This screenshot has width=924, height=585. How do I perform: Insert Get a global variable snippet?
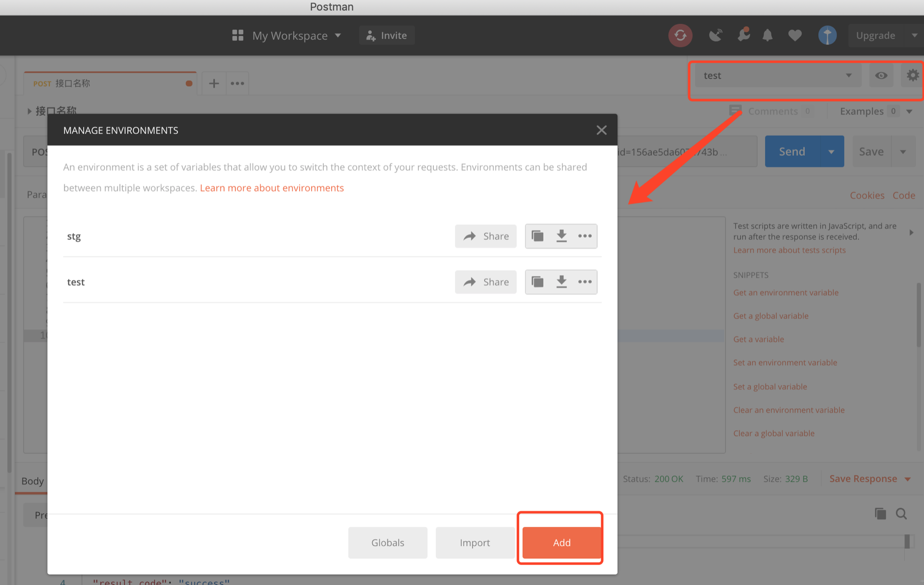[x=771, y=316]
